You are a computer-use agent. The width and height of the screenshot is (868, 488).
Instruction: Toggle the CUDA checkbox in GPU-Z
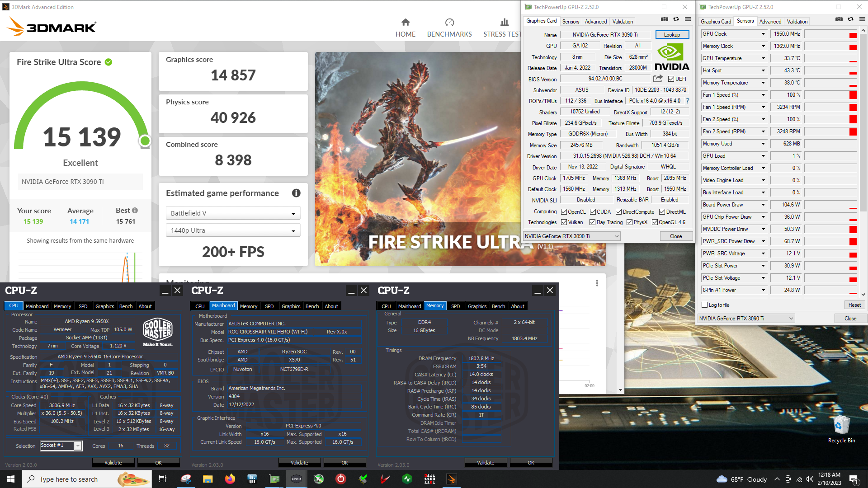(x=593, y=212)
